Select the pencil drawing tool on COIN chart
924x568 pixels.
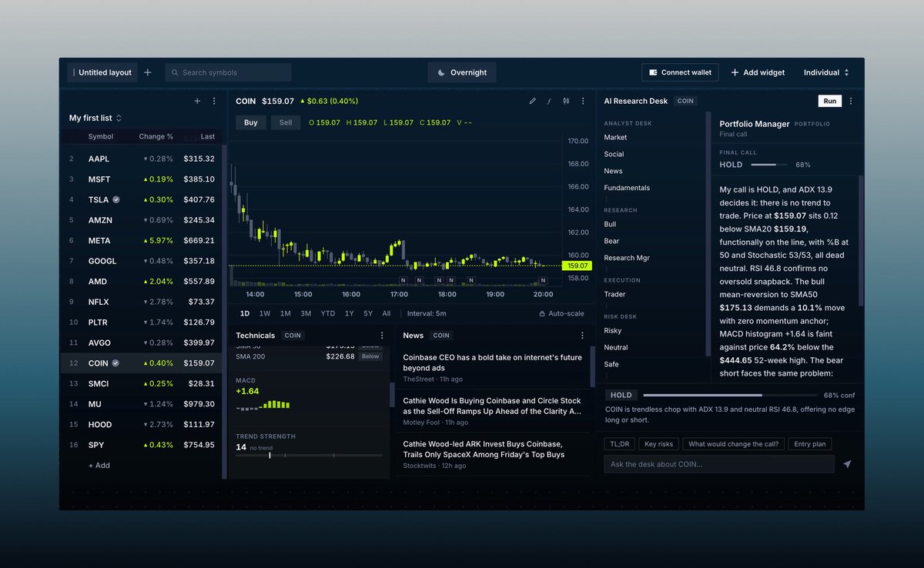click(532, 101)
